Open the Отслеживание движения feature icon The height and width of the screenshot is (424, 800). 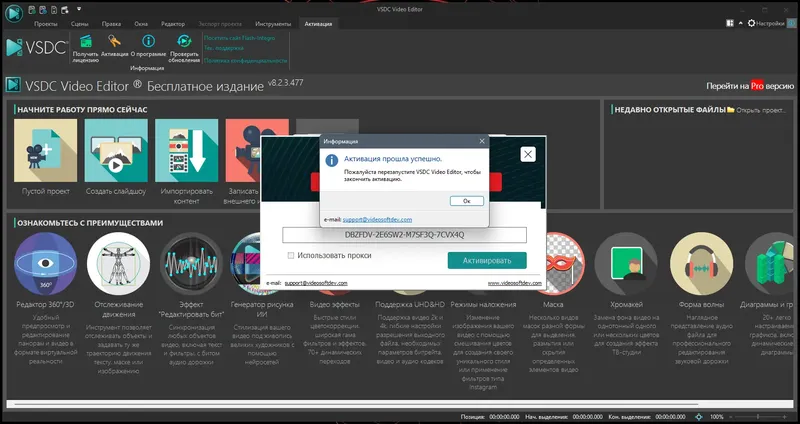tap(118, 263)
